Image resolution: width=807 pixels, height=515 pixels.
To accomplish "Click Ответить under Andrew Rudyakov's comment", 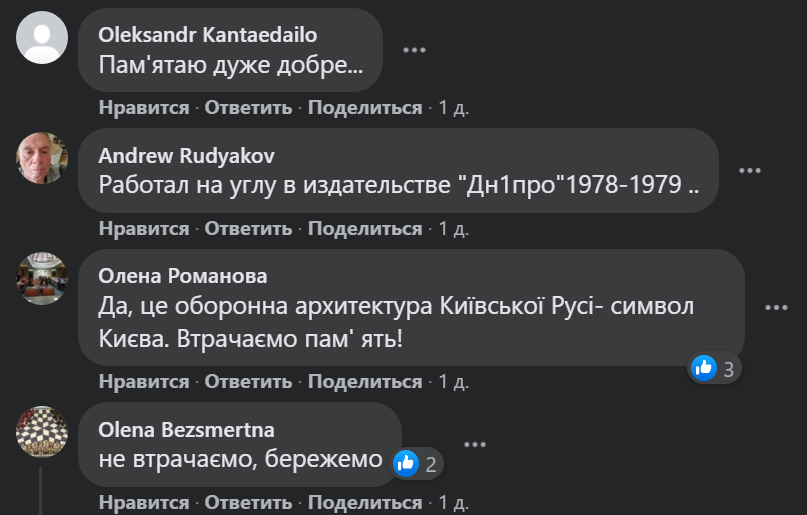I will tap(248, 229).
